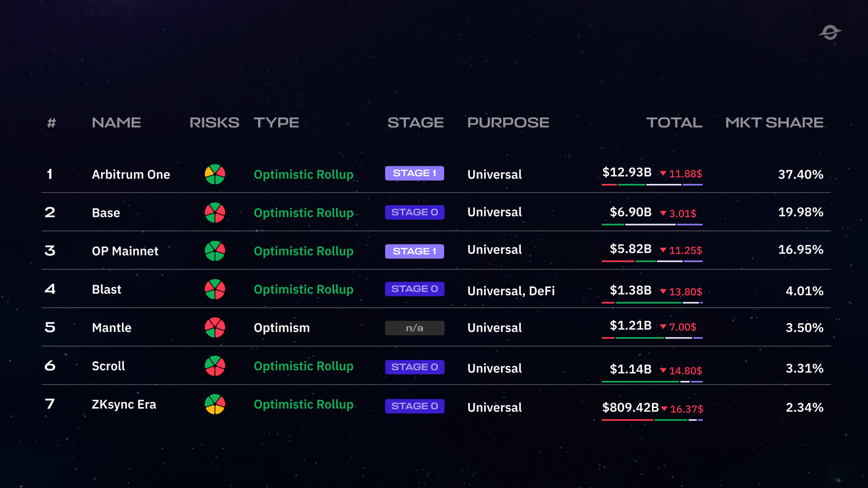Click the STAGE 1 badge for Arbitrum One
The width and height of the screenshot is (868, 488).
coord(415,174)
